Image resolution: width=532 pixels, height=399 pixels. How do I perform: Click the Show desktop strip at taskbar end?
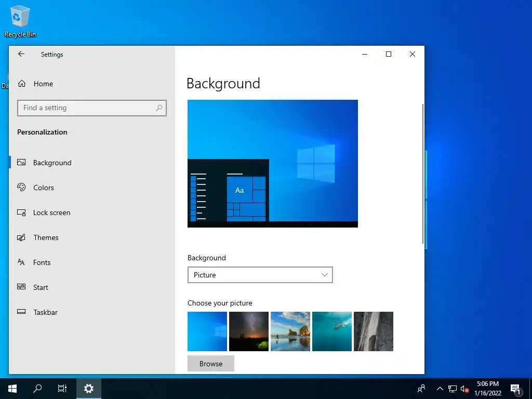pos(530,389)
